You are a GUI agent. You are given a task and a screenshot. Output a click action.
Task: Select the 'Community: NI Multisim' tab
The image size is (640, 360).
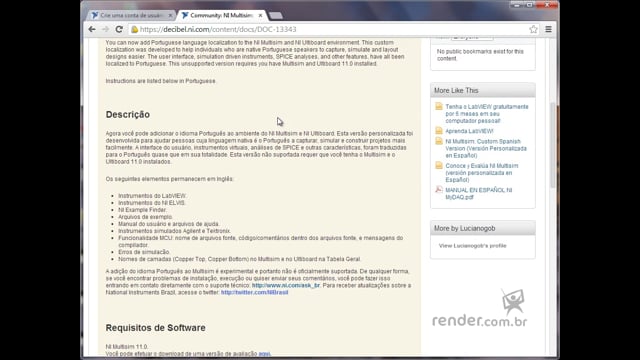point(222,16)
